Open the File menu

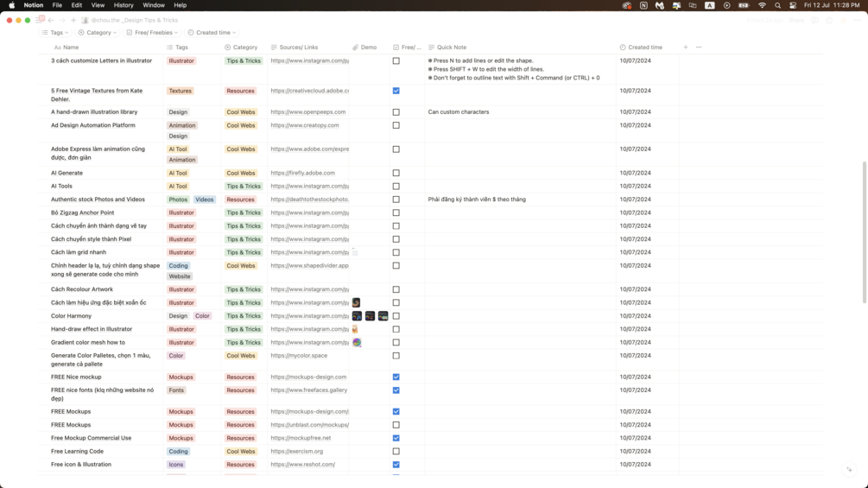(x=57, y=5)
